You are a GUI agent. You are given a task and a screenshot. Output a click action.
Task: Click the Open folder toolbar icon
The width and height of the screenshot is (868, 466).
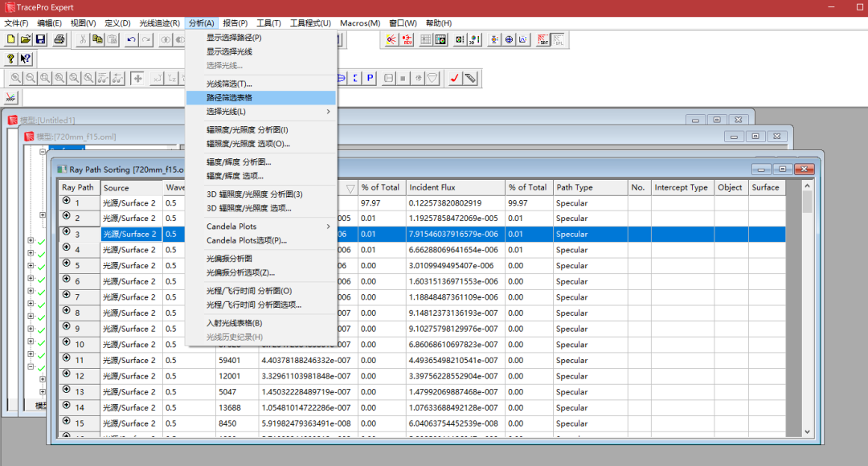(26, 39)
